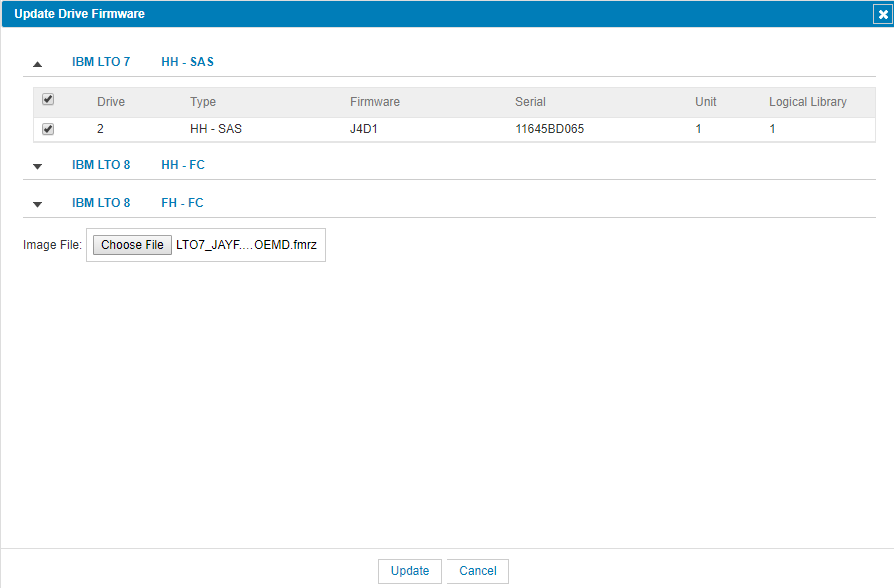
Task: Click the selected file name LTO7_JAYF....OEMD.fmrz
Action: pos(246,245)
